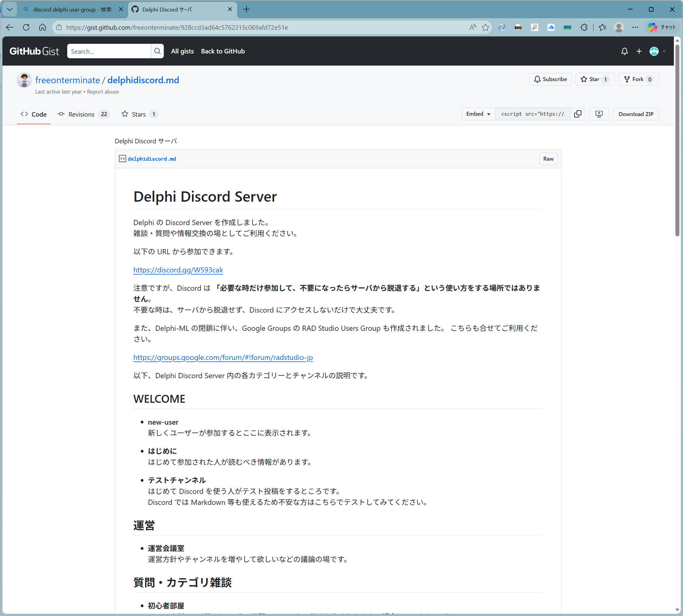Open the Embed dropdown
This screenshot has height=616, width=683.
(x=478, y=114)
